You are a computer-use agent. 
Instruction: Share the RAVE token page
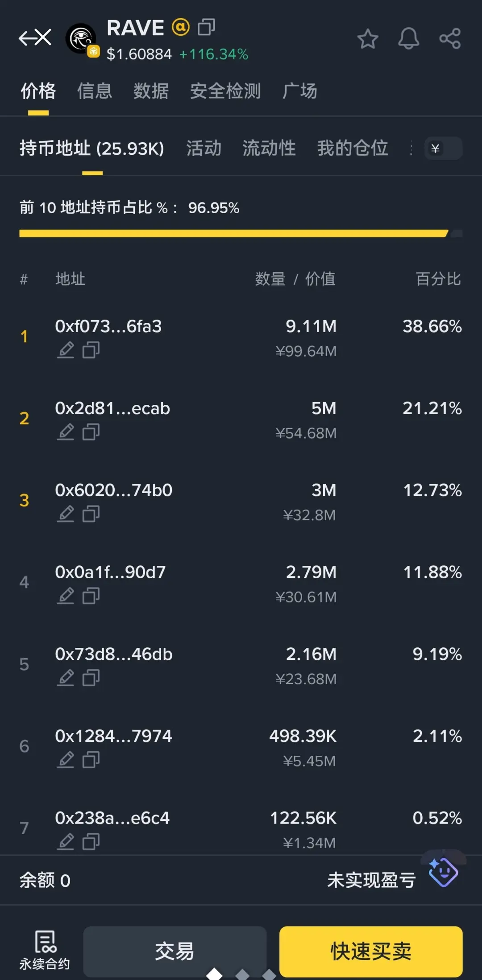(x=450, y=38)
